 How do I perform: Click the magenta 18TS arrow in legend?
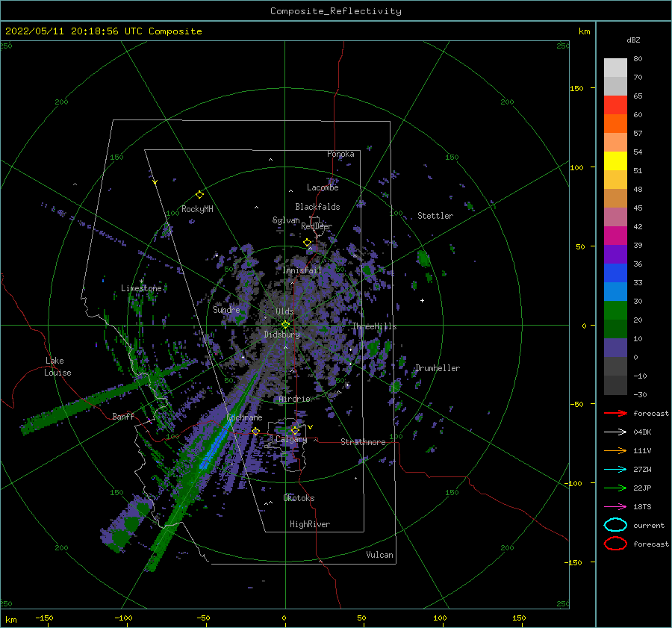point(615,507)
